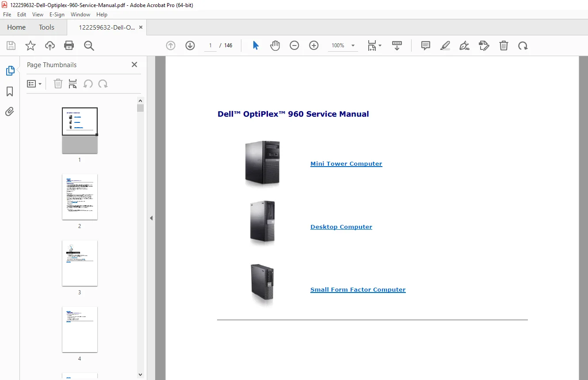Select page 2 thumbnail

tap(80, 197)
